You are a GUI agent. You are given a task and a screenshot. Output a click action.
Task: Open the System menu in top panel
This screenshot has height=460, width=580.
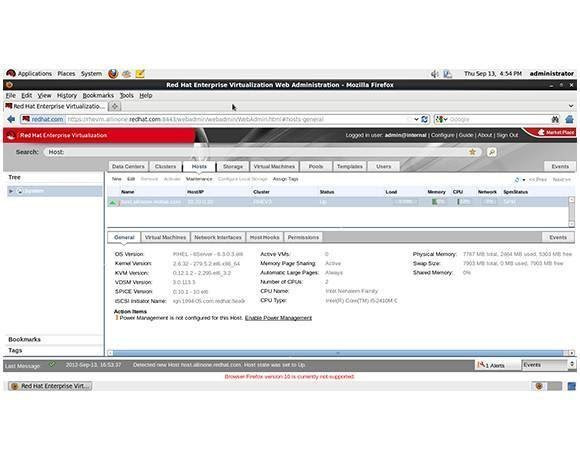(x=91, y=74)
